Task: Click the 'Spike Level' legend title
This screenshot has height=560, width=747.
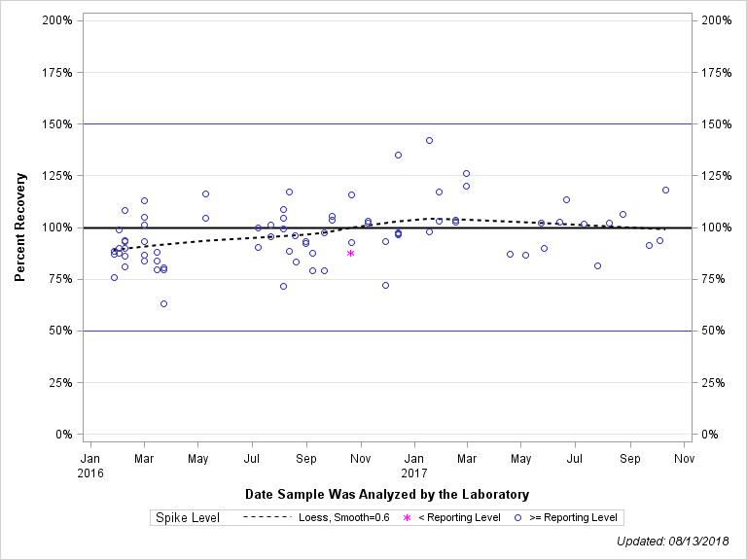Action: tap(188, 517)
